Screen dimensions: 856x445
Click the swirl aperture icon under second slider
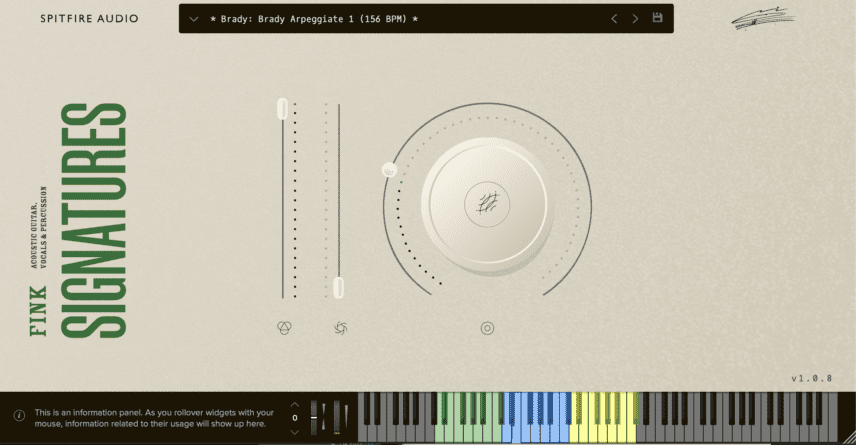click(x=341, y=328)
